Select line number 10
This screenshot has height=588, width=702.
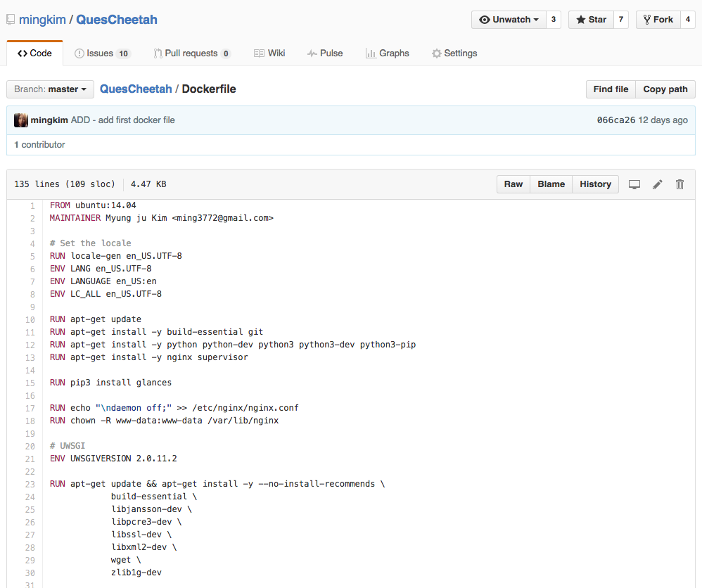[x=30, y=320]
